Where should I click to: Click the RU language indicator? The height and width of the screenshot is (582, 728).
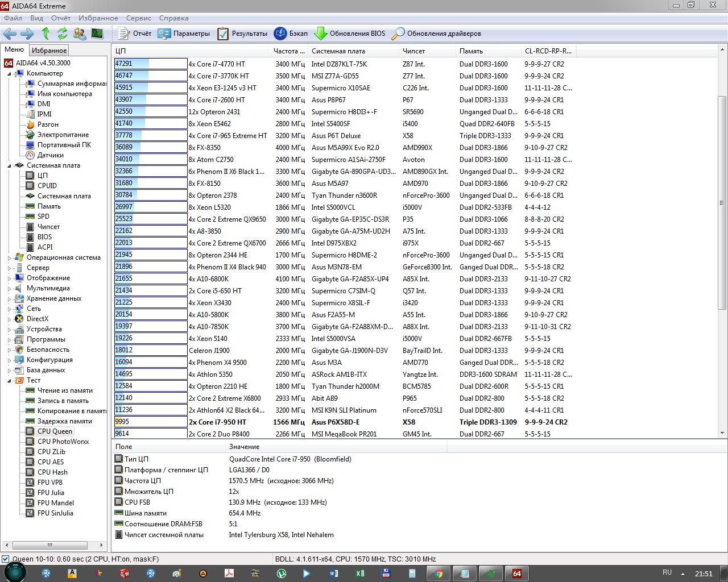click(667, 572)
